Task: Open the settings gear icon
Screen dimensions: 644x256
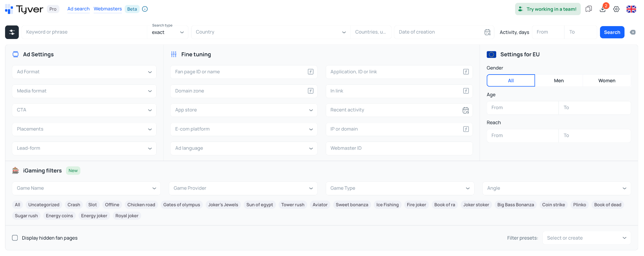Action: pos(616,9)
